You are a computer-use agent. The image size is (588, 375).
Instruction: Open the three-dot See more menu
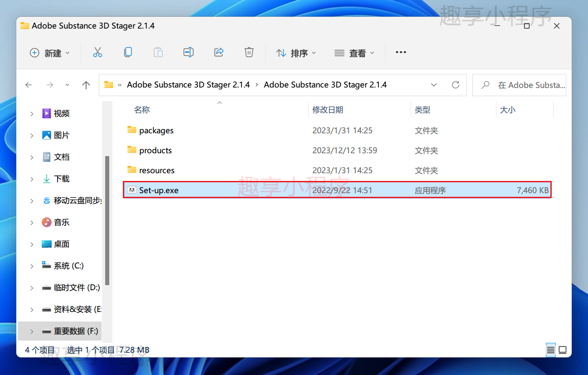pyautogui.click(x=401, y=53)
